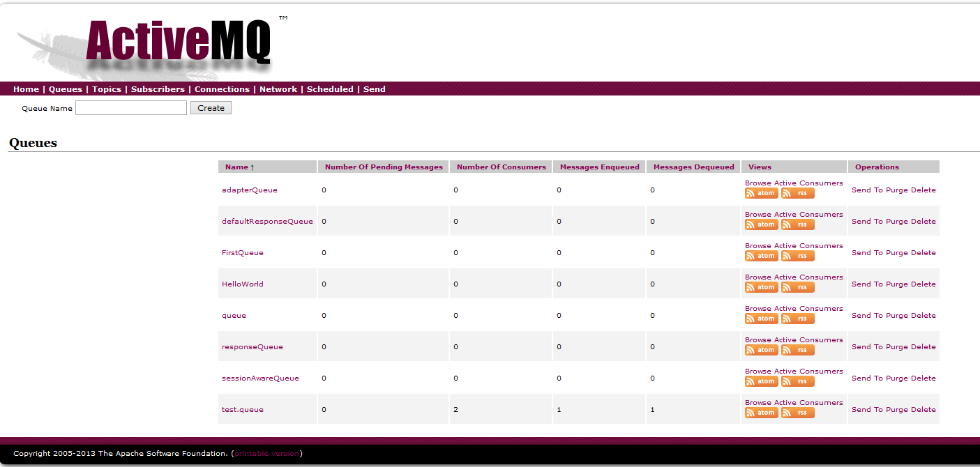Purge the defaultResponseQueue

[x=897, y=222]
